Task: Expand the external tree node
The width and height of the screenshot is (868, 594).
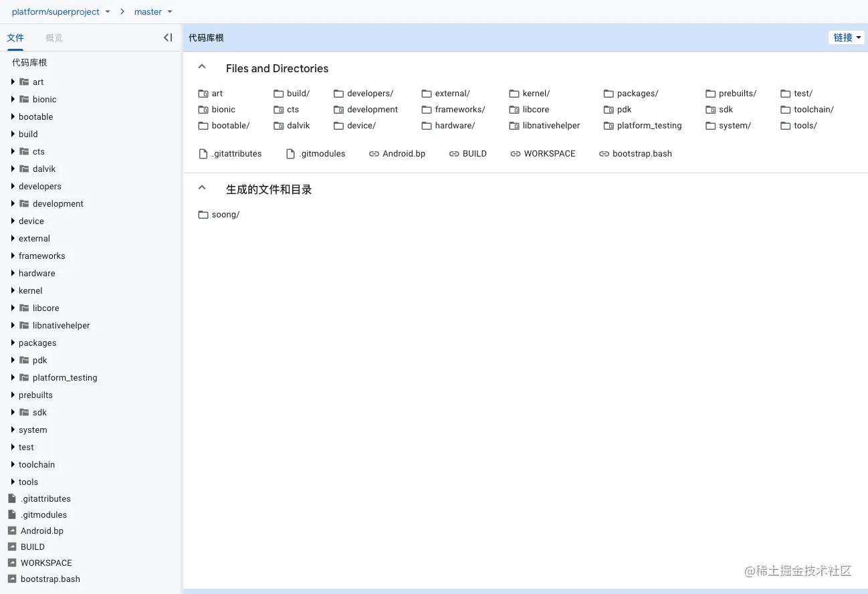Action: point(13,238)
